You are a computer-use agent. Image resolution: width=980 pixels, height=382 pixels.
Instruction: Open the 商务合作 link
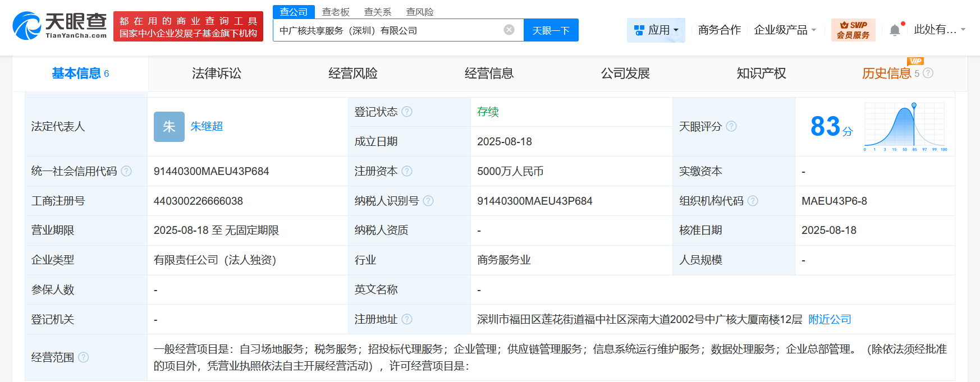[x=720, y=30]
